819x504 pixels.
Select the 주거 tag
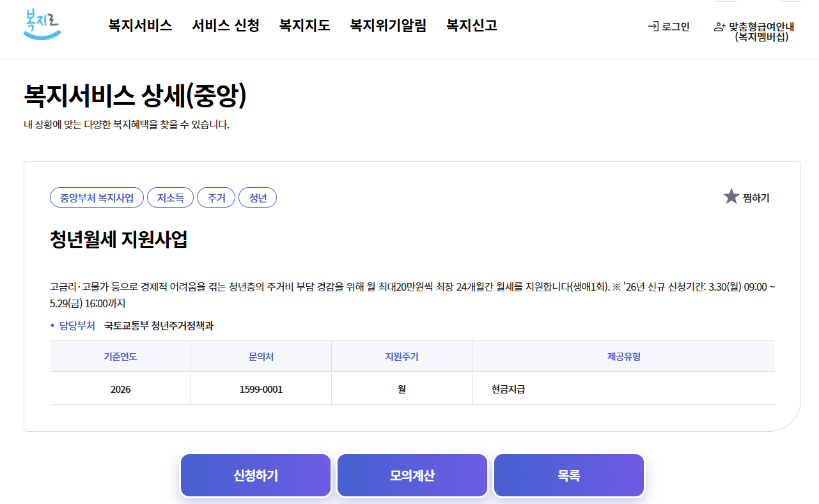[216, 198]
